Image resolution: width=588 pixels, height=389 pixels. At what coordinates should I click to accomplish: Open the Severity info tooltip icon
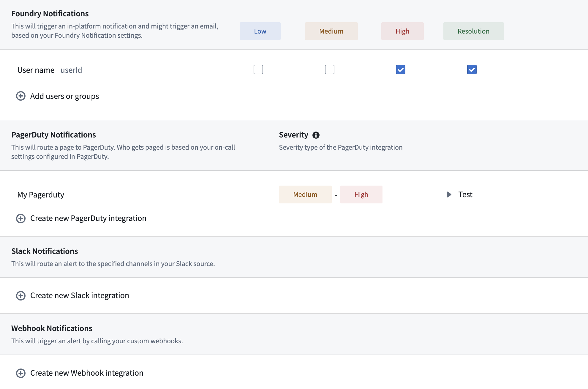point(316,135)
